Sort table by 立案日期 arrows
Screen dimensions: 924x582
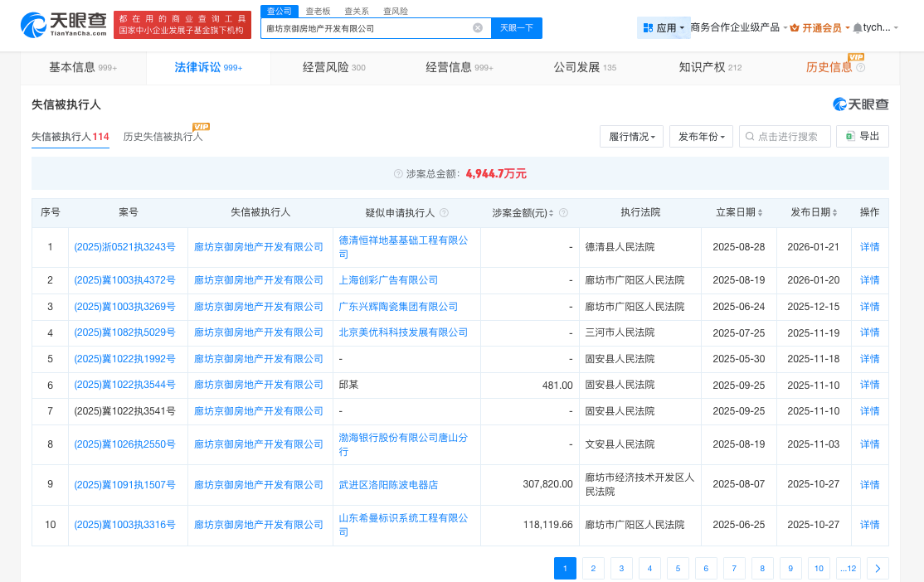click(x=760, y=213)
